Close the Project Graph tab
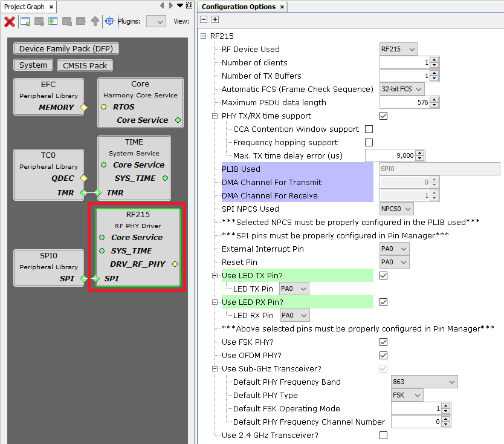This screenshot has width=504, height=444. pos(51,7)
